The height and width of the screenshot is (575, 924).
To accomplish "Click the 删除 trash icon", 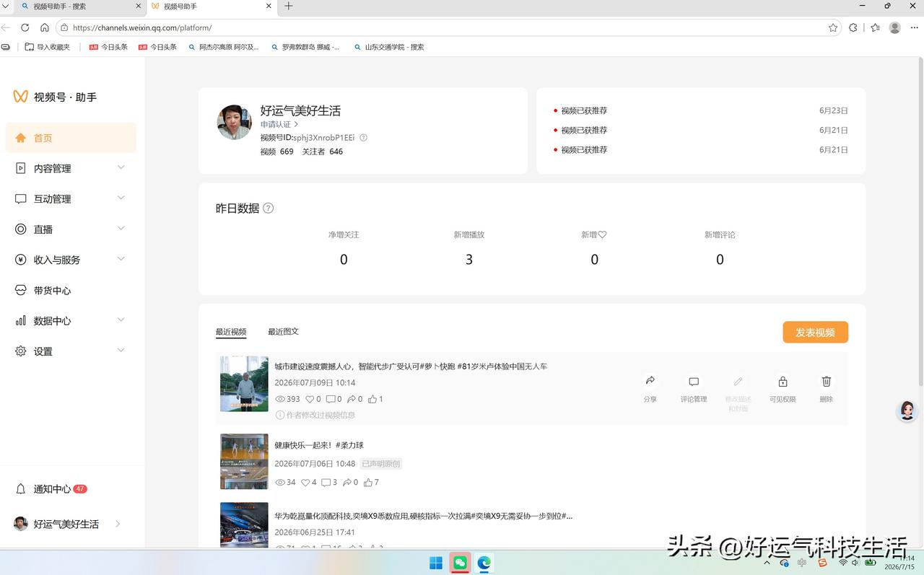I will (x=827, y=382).
